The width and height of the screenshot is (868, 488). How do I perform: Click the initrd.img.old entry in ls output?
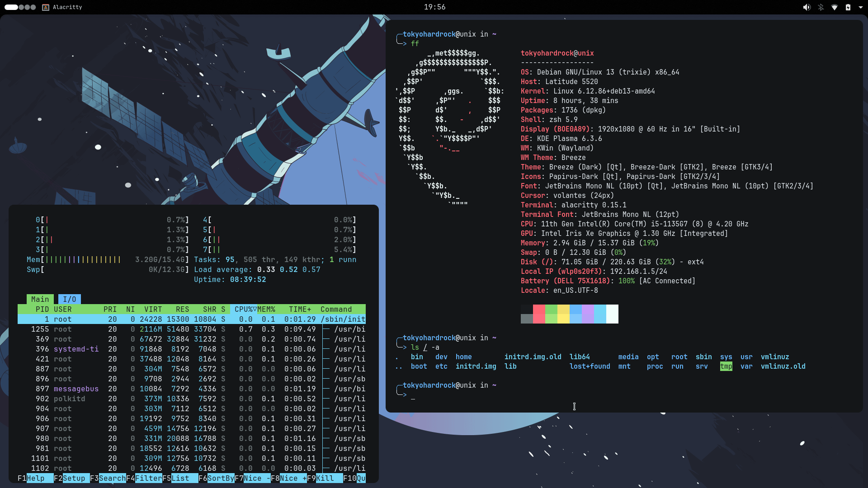pos(533,357)
